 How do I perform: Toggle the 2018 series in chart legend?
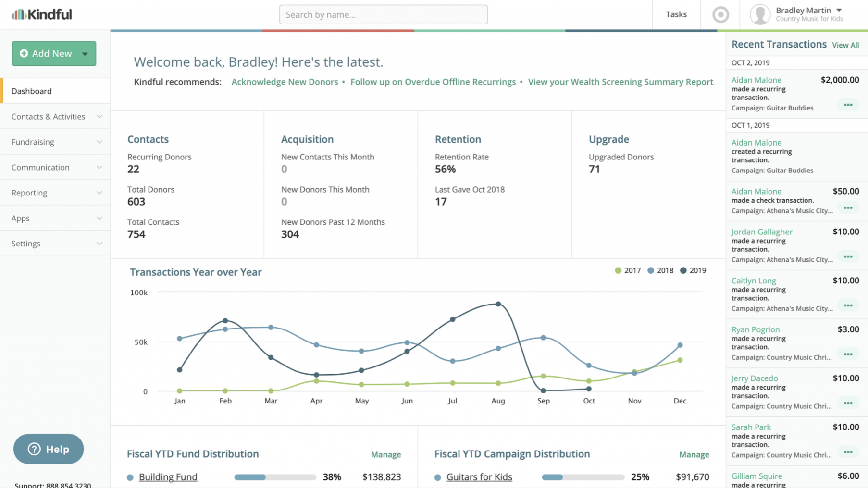pyautogui.click(x=660, y=270)
